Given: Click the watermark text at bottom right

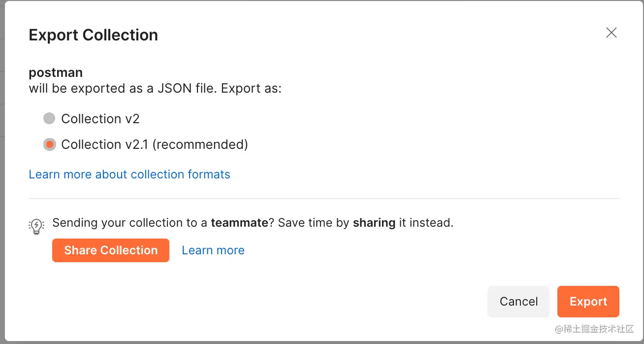Looking at the screenshot, I should click(594, 329).
